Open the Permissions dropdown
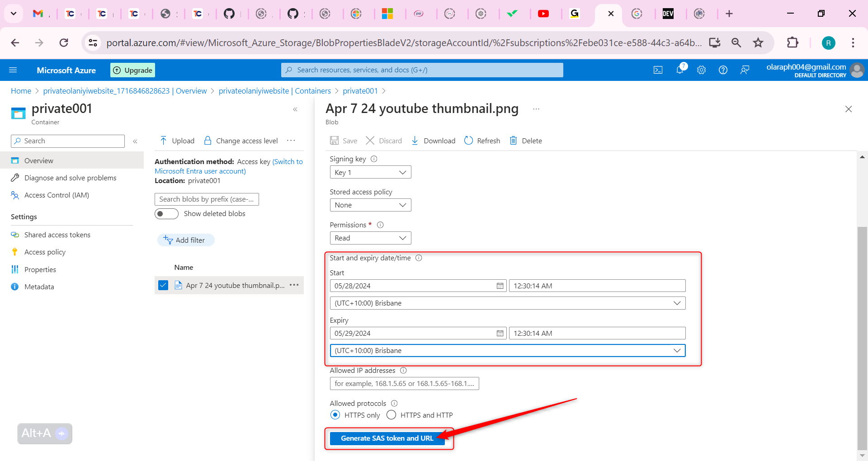The height and width of the screenshot is (461, 868). click(370, 238)
